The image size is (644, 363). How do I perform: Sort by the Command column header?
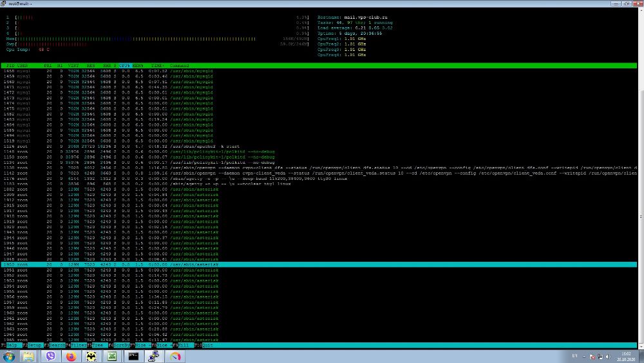[179, 65]
